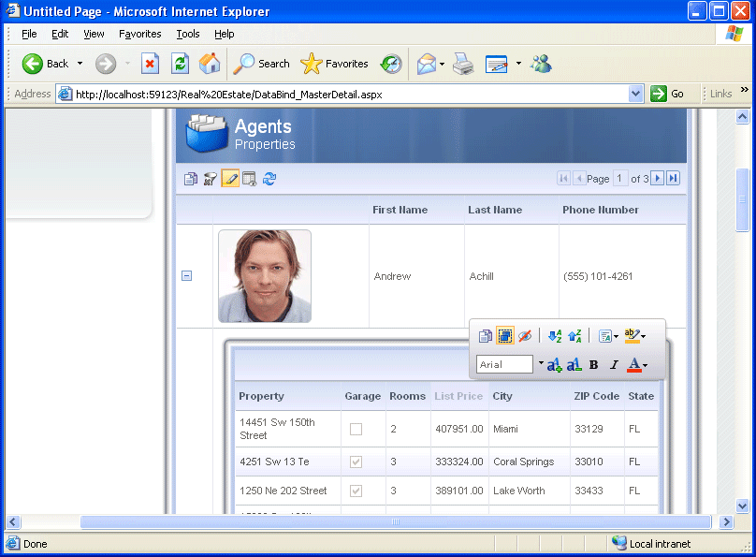
Task: Print the page with the printer icon
Action: click(x=463, y=64)
